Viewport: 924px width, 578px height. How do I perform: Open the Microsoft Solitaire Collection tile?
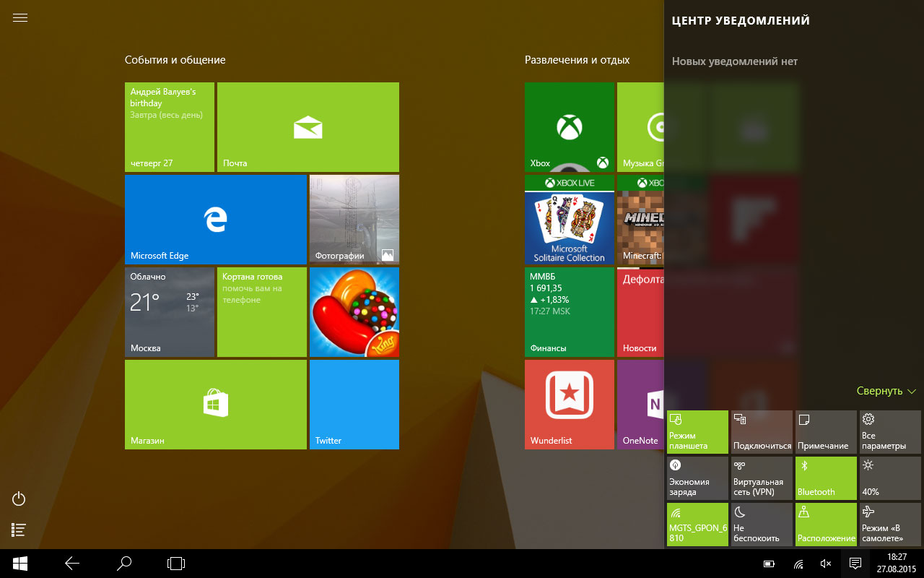click(x=570, y=220)
